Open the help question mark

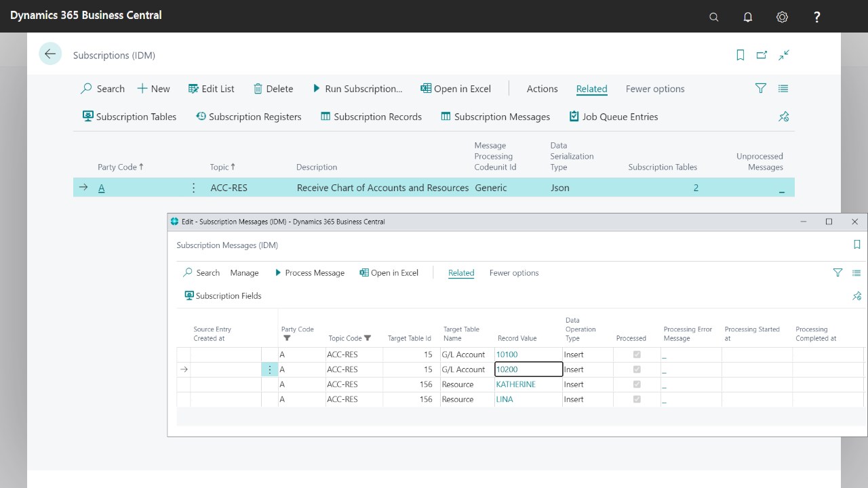817,17
